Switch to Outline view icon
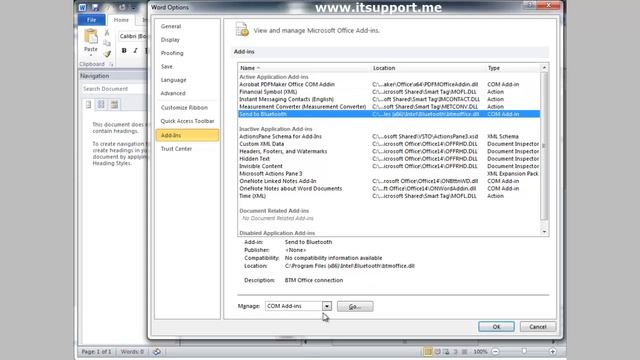 click(456, 351)
